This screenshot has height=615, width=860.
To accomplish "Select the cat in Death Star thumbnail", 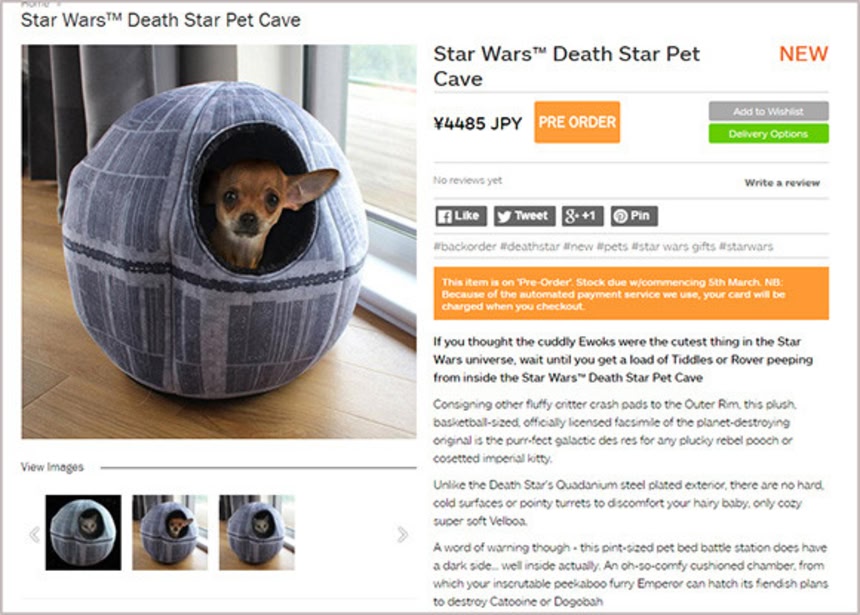I will pyautogui.click(x=83, y=533).
